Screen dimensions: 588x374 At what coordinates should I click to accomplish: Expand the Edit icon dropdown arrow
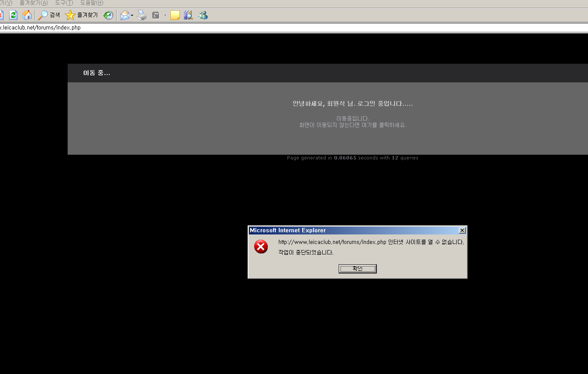165,16
